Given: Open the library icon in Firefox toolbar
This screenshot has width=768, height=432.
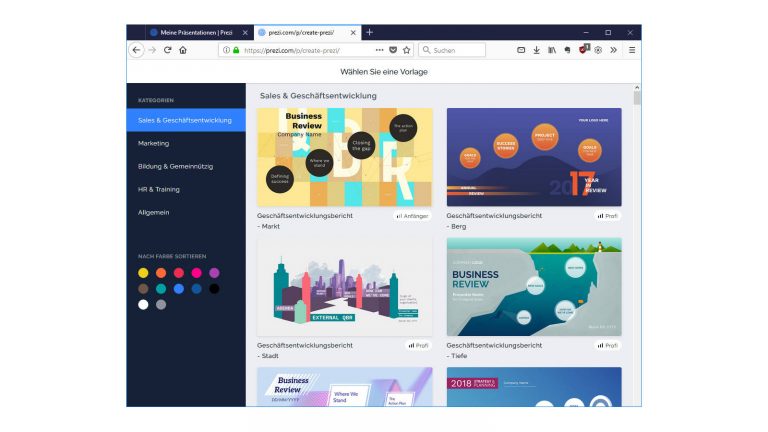Looking at the screenshot, I should (x=551, y=50).
